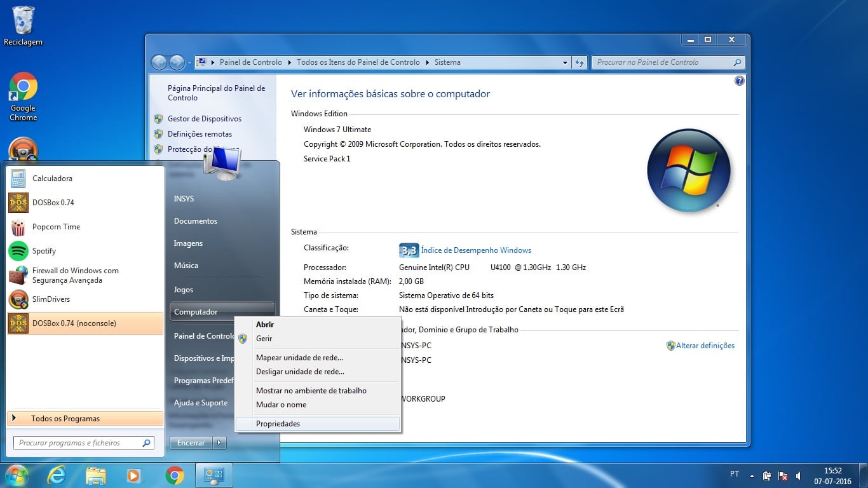Choose Mapear unidade de rede...
Viewport: 868px width, 488px height.
pos(318,358)
